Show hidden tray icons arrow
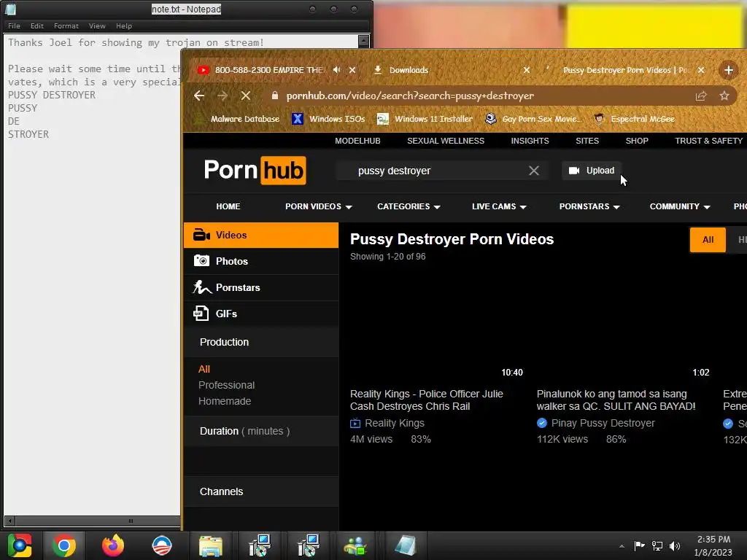Image resolution: width=747 pixels, height=560 pixels. pos(622,546)
